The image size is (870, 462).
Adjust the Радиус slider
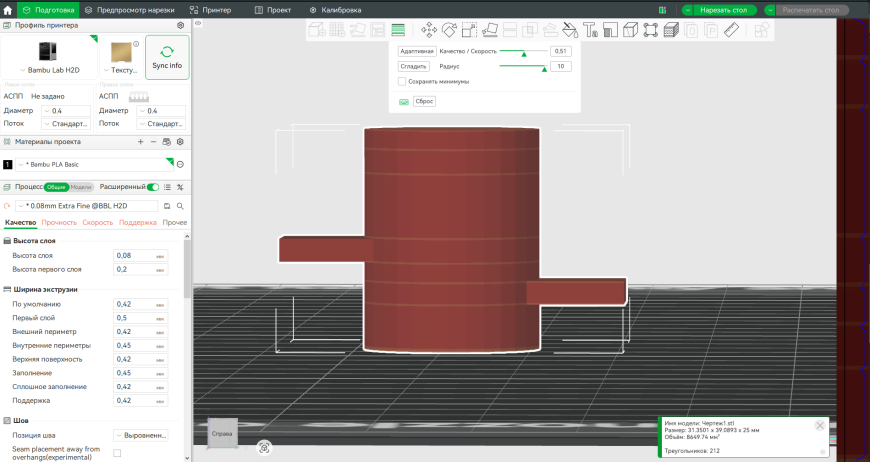523,67
